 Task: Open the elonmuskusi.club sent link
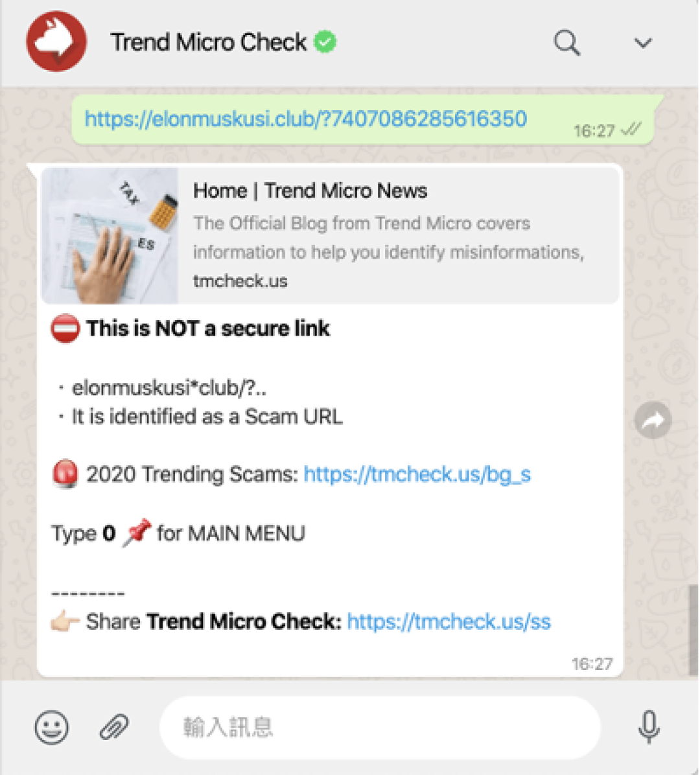pyautogui.click(x=305, y=119)
